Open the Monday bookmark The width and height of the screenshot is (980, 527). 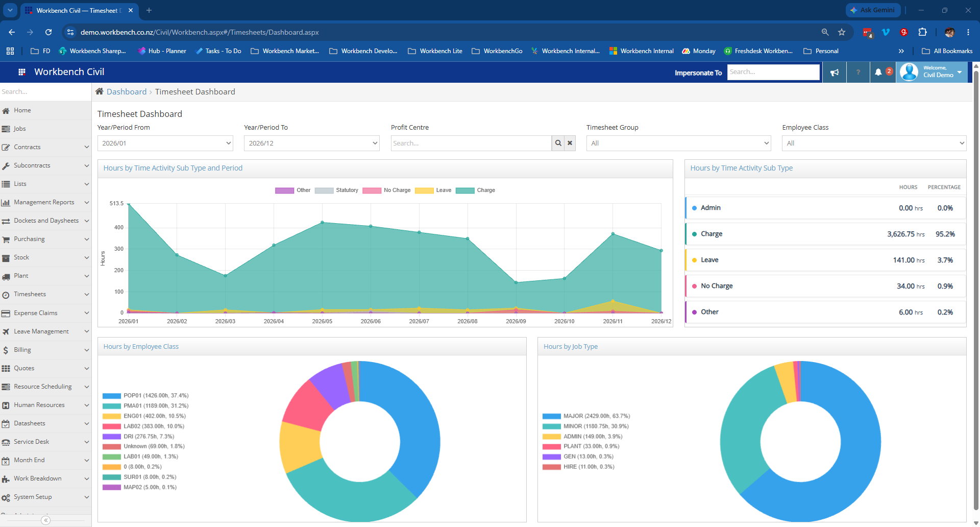click(x=699, y=51)
